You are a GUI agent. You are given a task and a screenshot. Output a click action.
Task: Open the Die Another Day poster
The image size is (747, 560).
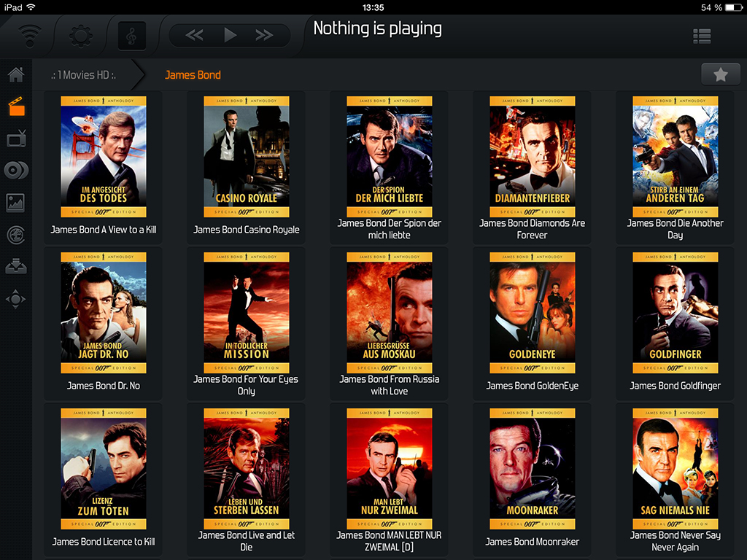pos(675,157)
